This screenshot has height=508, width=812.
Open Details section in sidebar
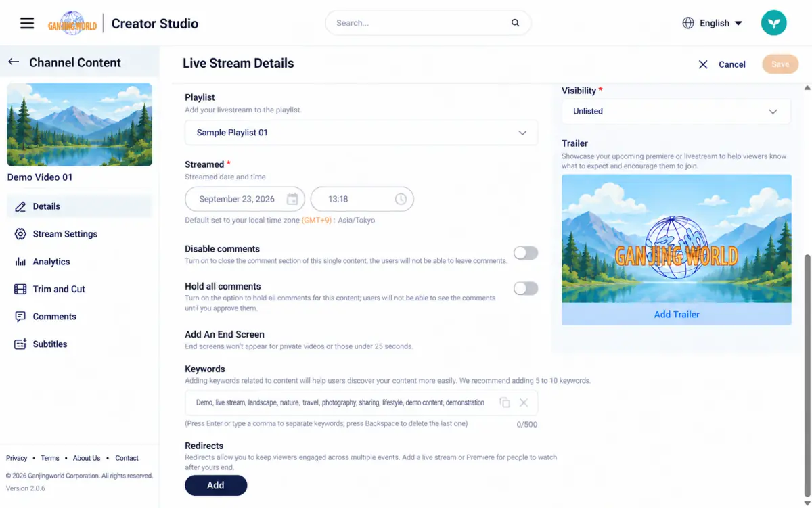click(79, 206)
